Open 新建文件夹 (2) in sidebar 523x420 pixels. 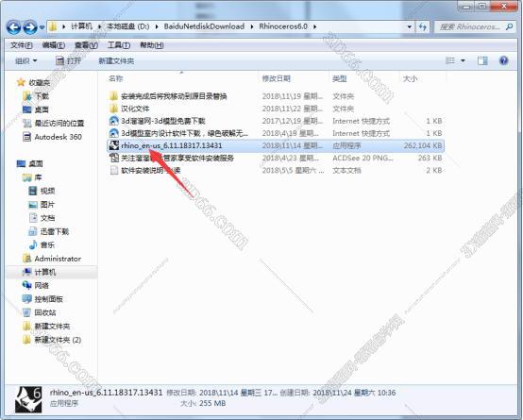pyautogui.click(x=58, y=340)
